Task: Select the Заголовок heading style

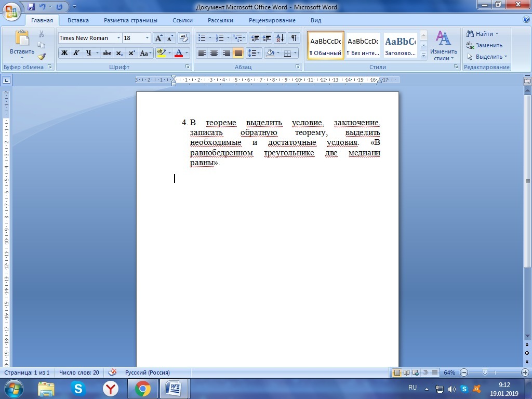Action: click(400, 45)
